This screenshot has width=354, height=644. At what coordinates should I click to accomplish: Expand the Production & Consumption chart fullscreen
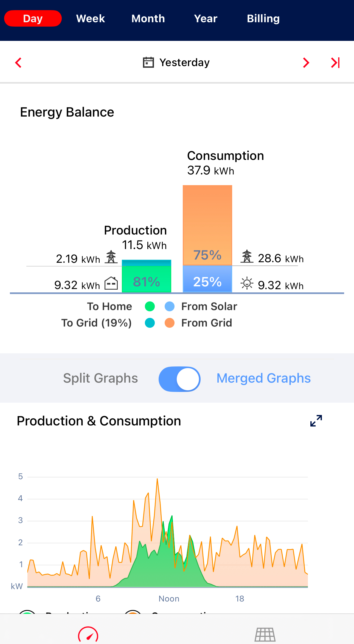(316, 421)
